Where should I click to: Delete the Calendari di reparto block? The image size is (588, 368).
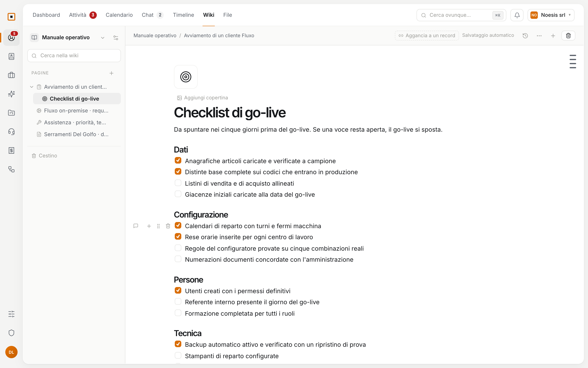click(168, 226)
